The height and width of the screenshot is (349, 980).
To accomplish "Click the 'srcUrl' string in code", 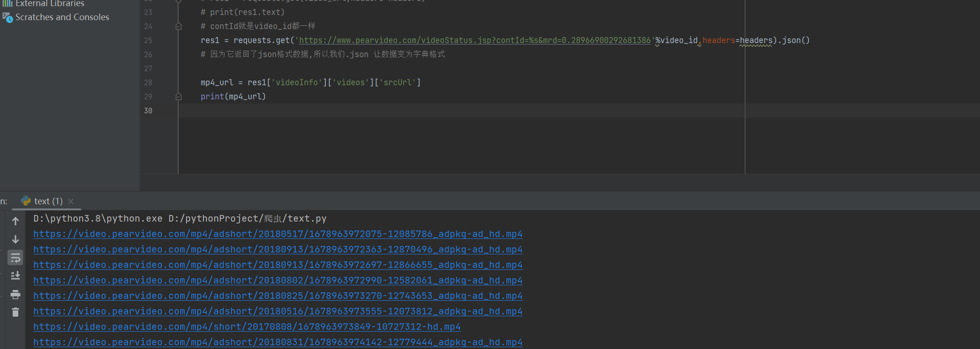I will [398, 82].
